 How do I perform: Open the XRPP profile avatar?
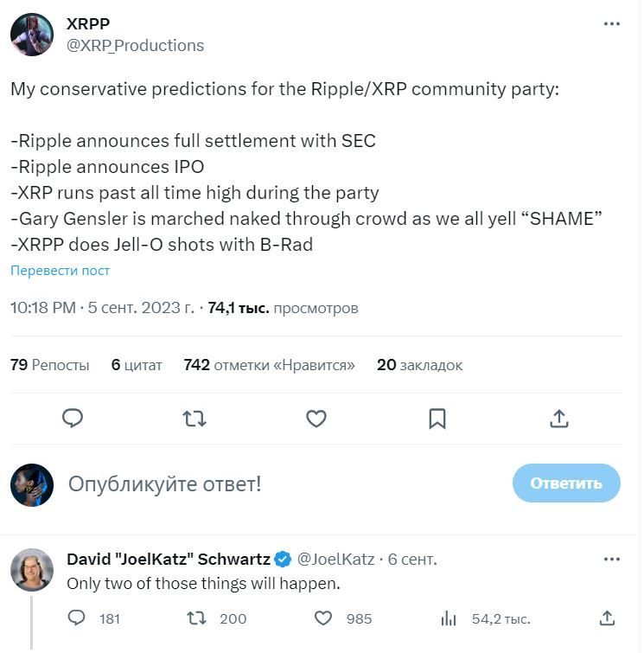coord(32,35)
